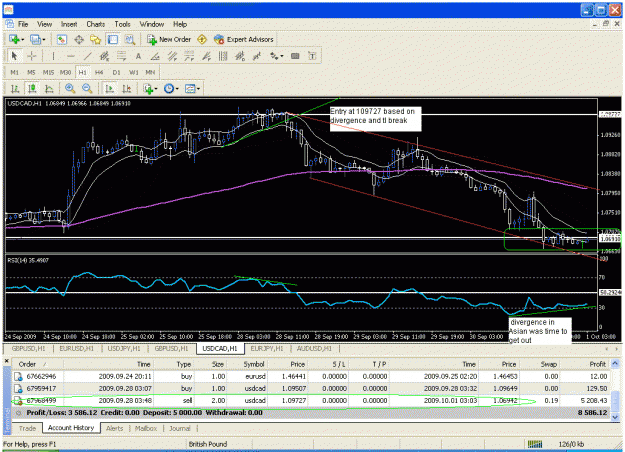
Task: Click the Profiles toolbar icon
Action: point(35,39)
